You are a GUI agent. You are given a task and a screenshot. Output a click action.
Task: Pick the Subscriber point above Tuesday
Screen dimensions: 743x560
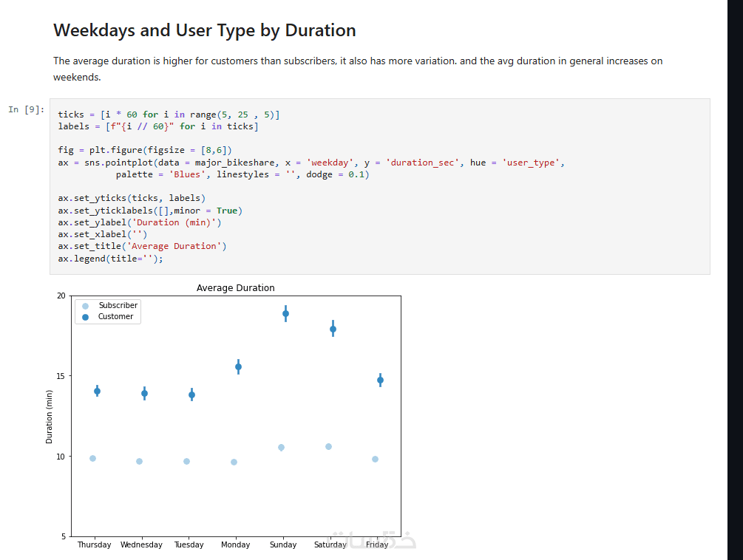click(x=186, y=461)
